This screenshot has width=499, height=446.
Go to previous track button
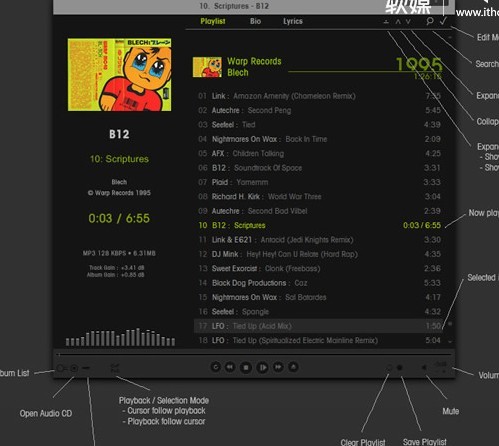(x=230, y=367)
